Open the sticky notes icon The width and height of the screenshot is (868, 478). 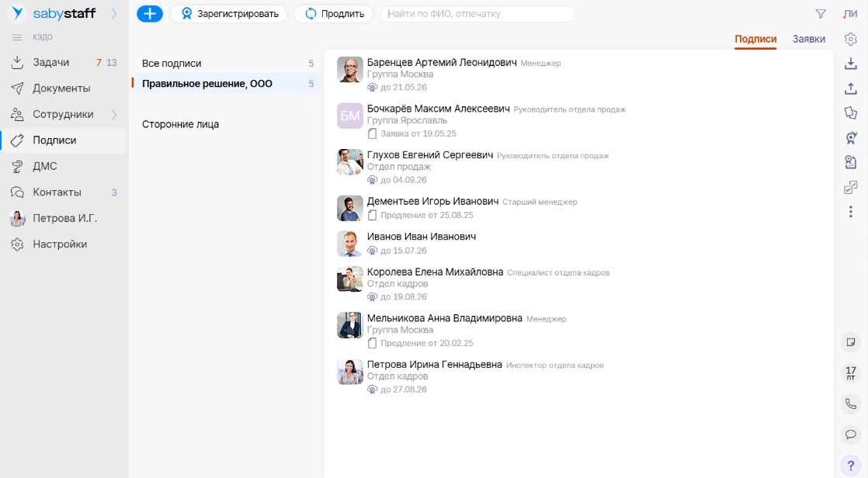click(x=850, y=341)
